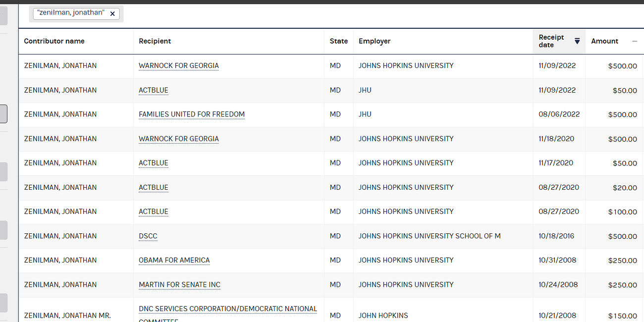Select the $20.00 amount cell
Screen dimensions: 644x322
[625, 188]
